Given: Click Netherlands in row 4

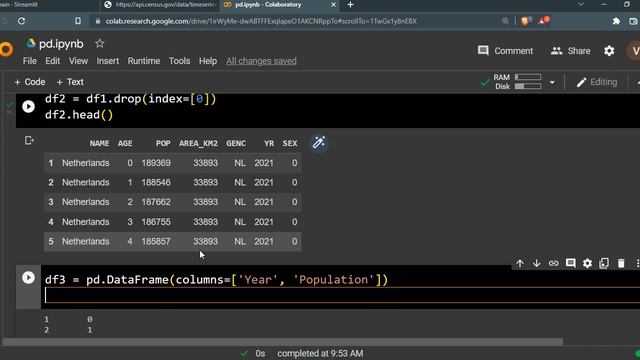Looking at the screenshot, I should [x=86, y=222].
